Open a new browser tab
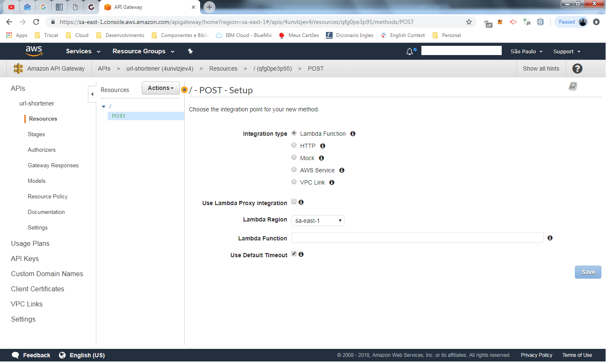Image resolution: width=606 pixels, height=364 pixels. coord(209,7)
